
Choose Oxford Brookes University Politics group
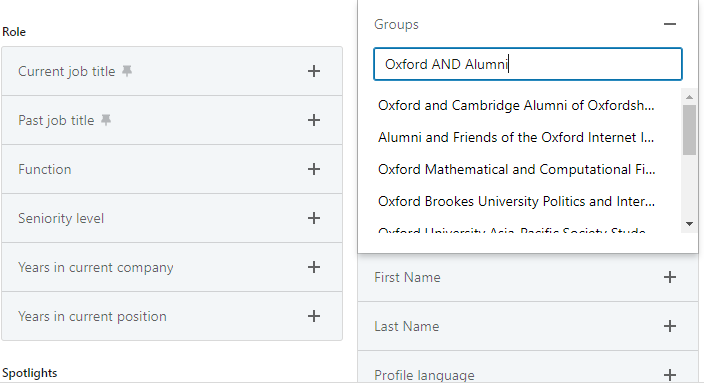pyautogui.click(x=516, y=201)
